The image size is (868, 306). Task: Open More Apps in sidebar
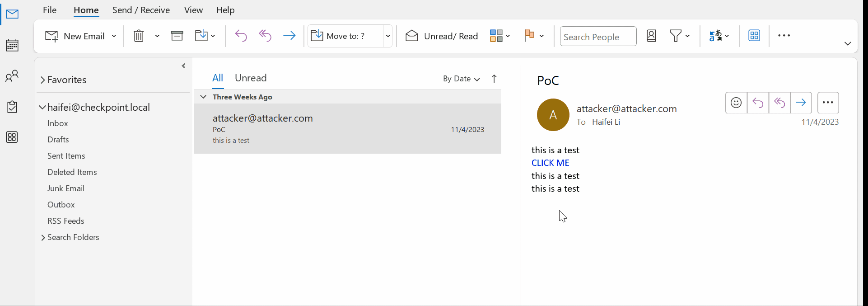12,137
